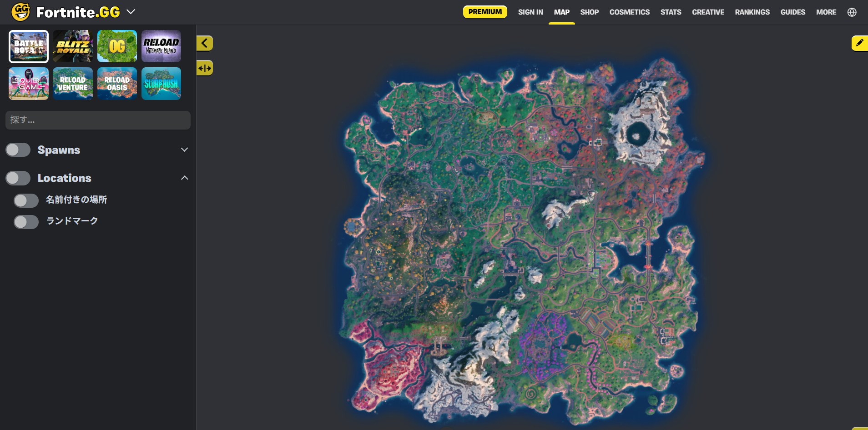Choose the Reload Nitemare Island map
The height and width of the screenshot is (430, 868).
point(161,46)
